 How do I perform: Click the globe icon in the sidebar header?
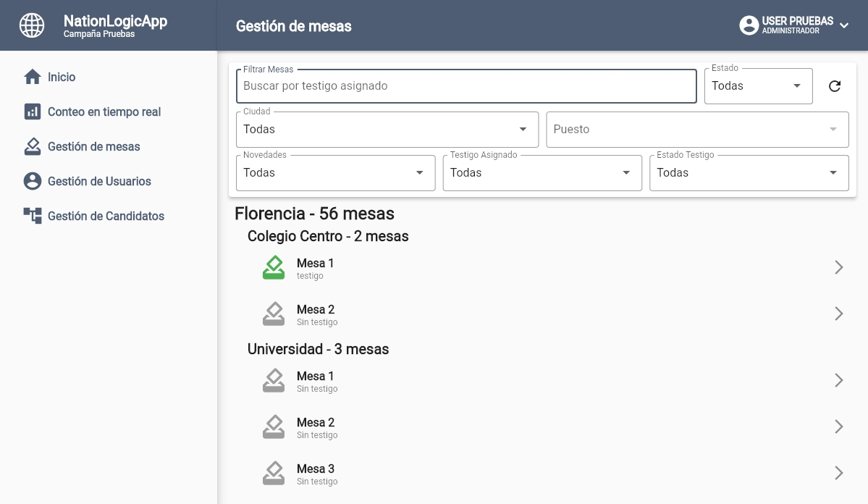(31, 25)
